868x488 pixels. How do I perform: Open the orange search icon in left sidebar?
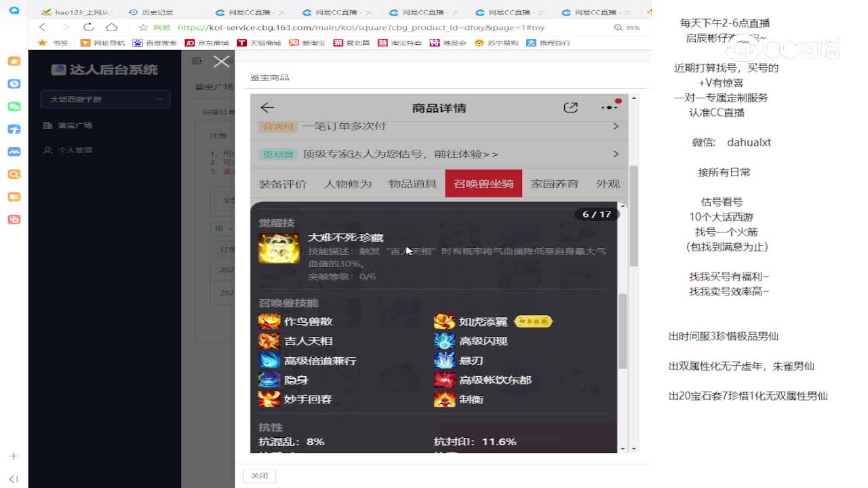click(14, 174)
